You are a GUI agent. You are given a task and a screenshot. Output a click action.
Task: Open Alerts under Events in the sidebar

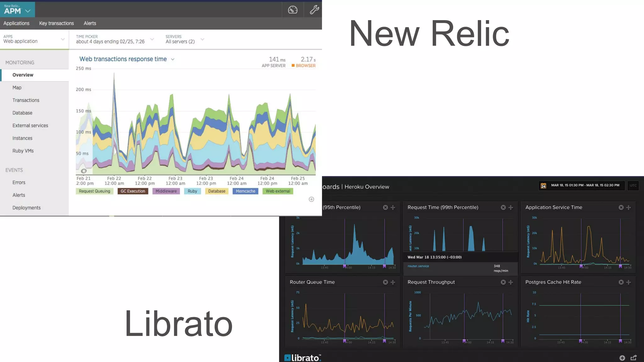[x=19, y=195]
